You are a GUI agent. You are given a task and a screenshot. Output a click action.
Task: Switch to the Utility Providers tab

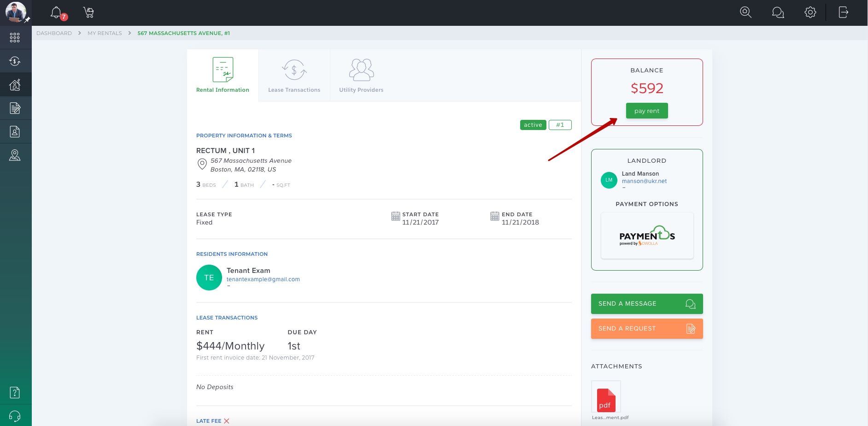(x=361, y=75)
